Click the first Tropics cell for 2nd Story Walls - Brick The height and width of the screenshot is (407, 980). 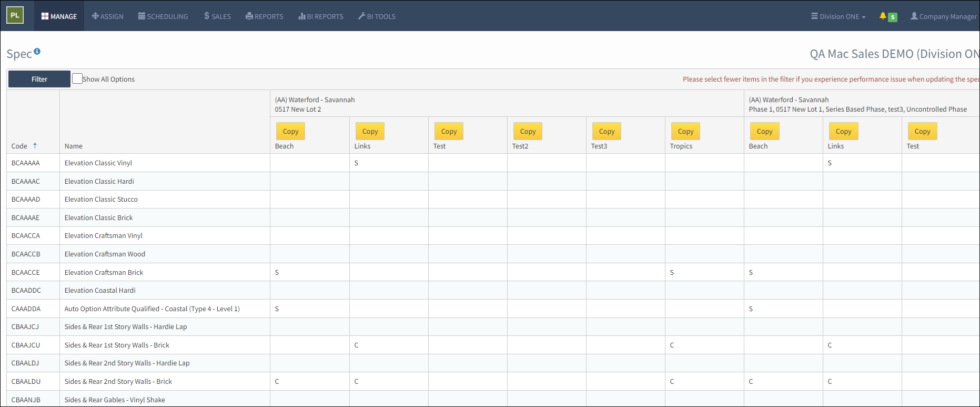point(704,381)
